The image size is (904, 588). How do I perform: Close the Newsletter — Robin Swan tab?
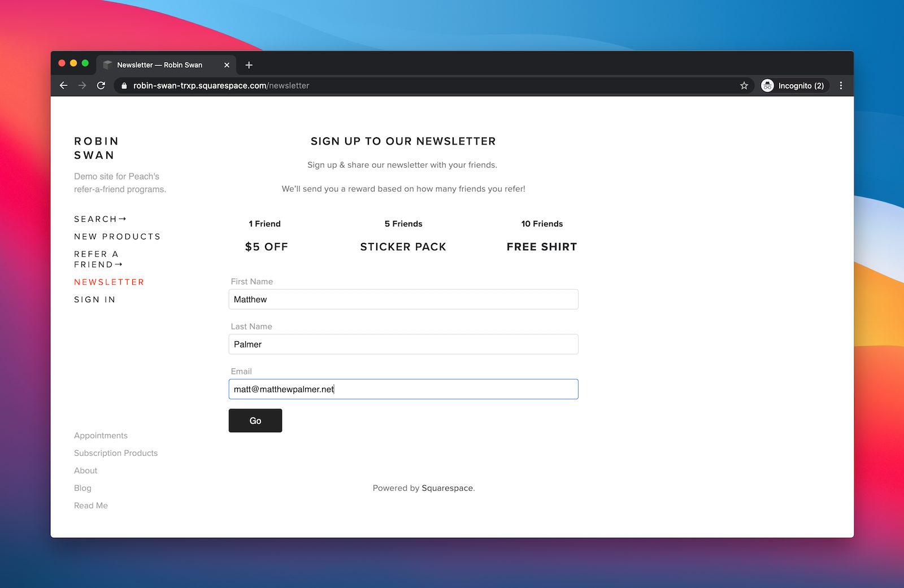click(227, 65)
